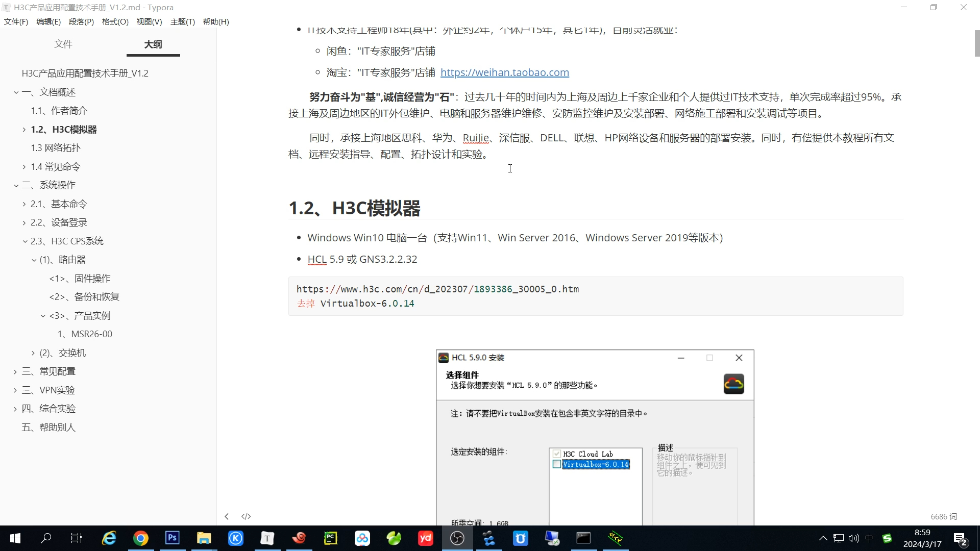Open the 段落(P) menu
Viewport: 980px width, 551px height.
coord(81,21)
